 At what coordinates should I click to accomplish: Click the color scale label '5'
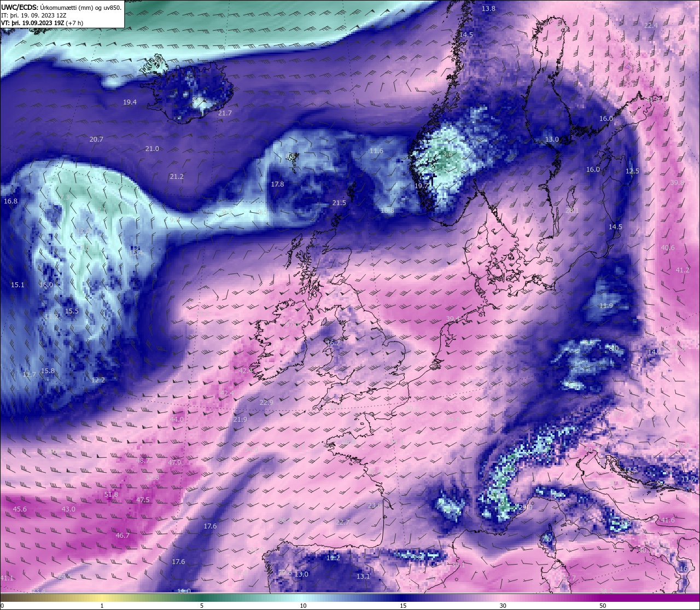tap(202, 606)
